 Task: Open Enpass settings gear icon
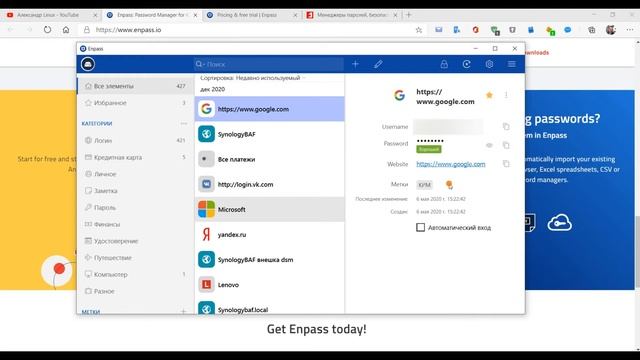pos(489,64)
